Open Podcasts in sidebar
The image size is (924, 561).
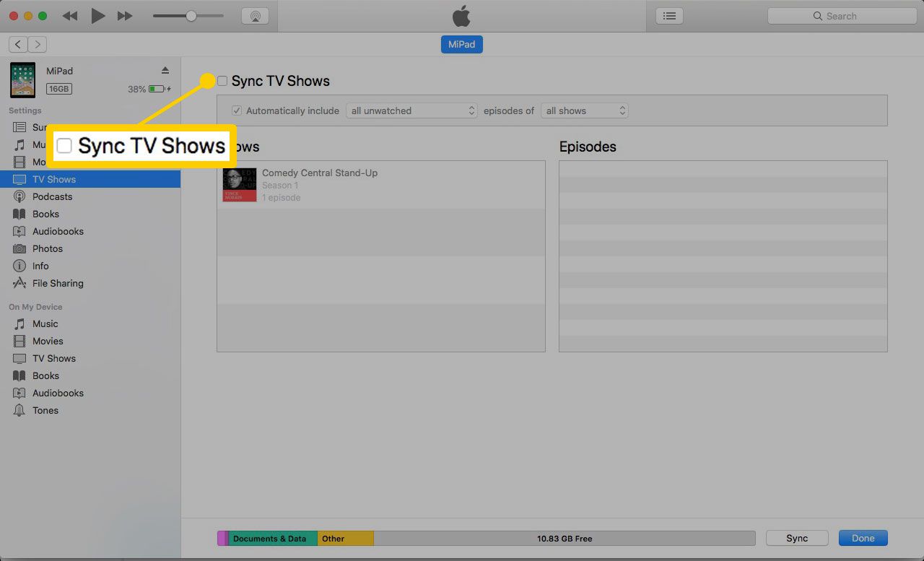[90, 196]
